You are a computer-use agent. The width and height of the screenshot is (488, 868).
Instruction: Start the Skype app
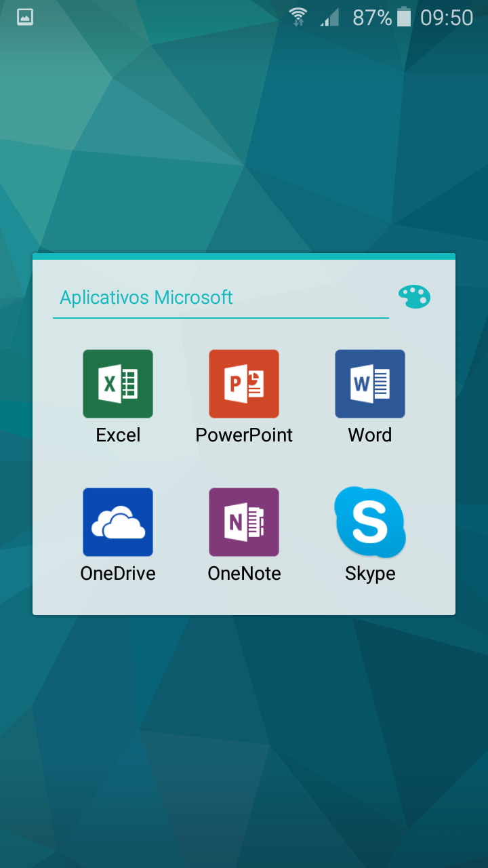click(370, 522)
